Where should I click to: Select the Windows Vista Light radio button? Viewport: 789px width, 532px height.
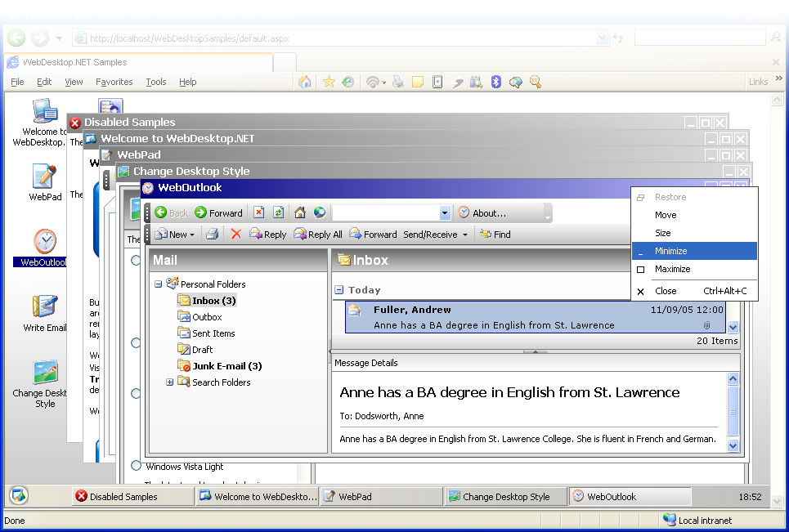point(136,466)
